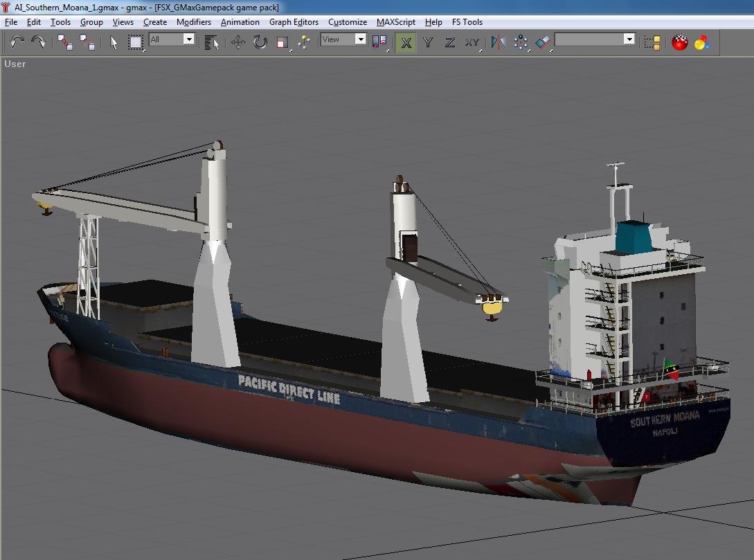Activate the Select Object arrow tool

(x=114, y=42)
